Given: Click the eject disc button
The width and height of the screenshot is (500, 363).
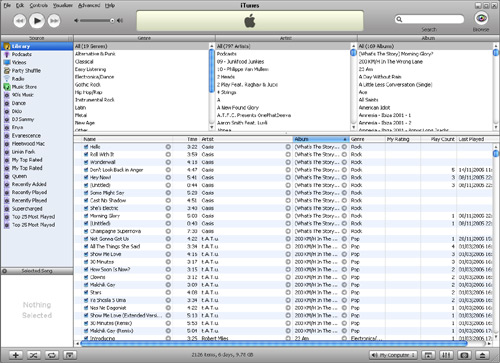Looking at the screenshot, I should click(x=482, y=355).
